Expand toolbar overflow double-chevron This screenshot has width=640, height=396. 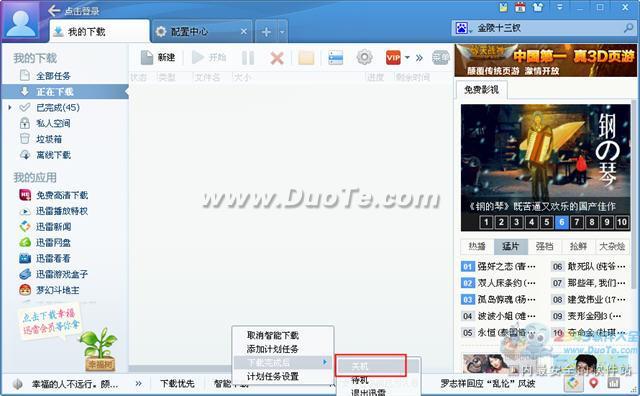(419, 58)
